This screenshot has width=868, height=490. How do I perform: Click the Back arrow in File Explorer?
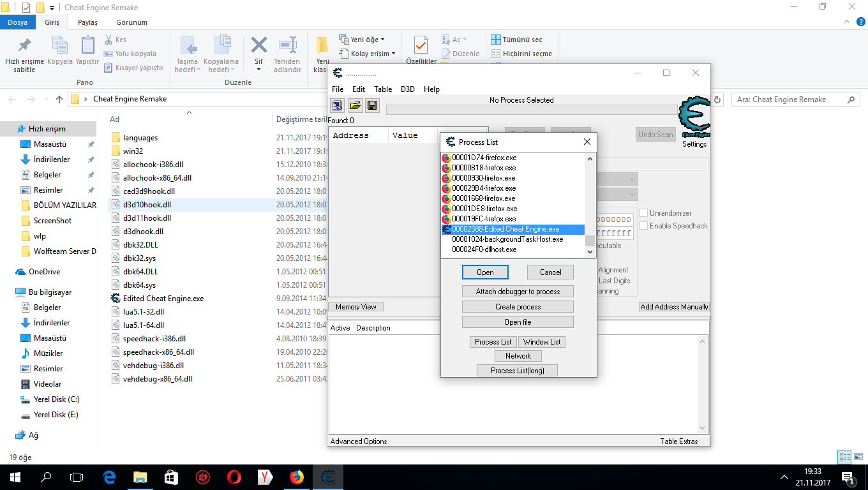point(12,100)
